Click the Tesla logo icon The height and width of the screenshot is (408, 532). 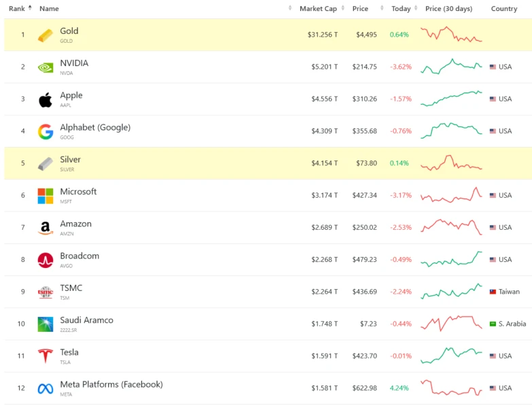[45, 356]
